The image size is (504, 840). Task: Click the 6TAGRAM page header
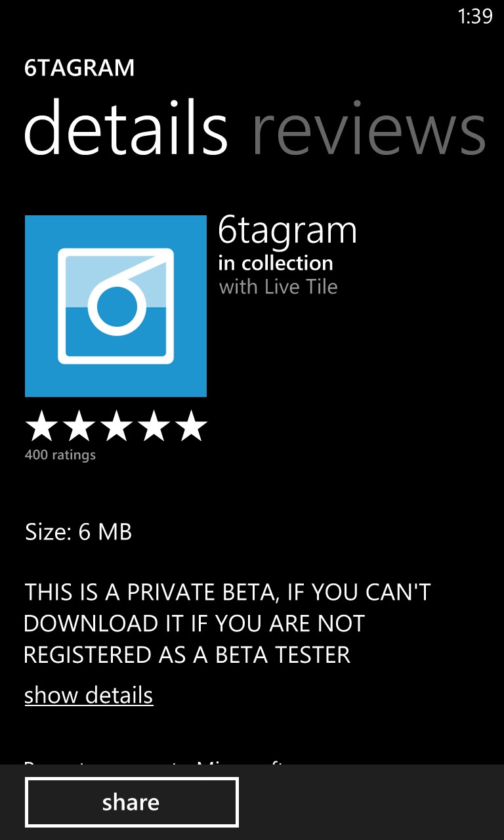[x=79, y=68]
